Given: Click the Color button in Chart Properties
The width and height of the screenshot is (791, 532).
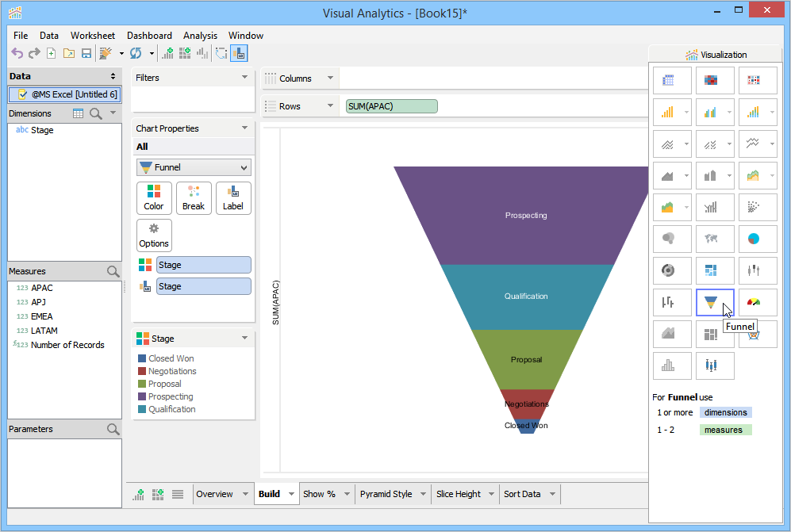Looking at the screenshot, I should point(154,198).
